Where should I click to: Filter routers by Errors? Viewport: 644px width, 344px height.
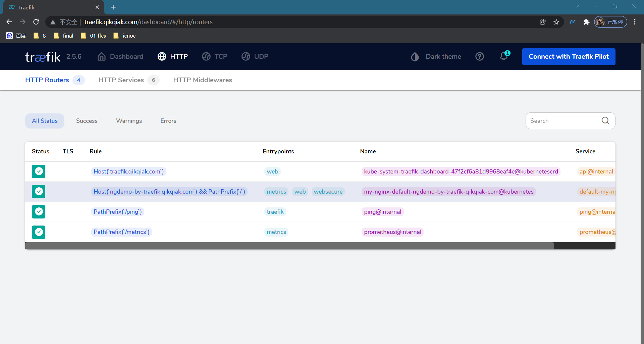pyautogui.click(x=168, y=121)
